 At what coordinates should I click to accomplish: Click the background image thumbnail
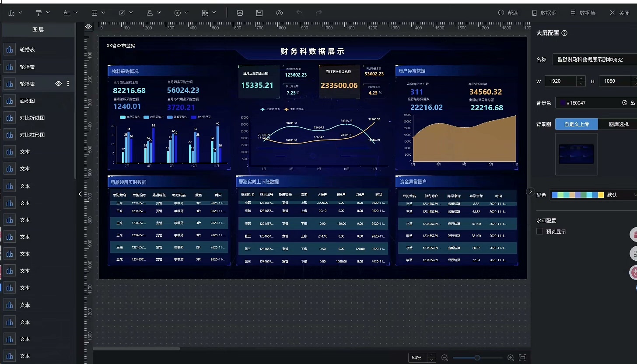[576, 154]
